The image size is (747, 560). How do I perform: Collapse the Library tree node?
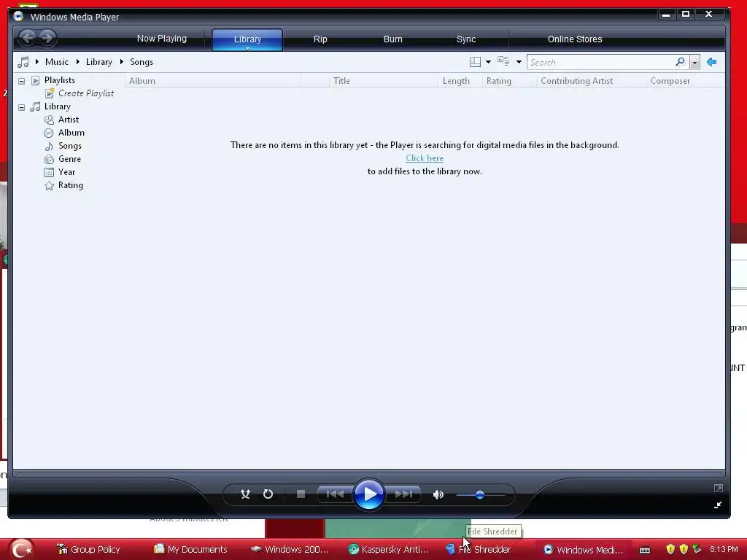[x=21, y=107]
